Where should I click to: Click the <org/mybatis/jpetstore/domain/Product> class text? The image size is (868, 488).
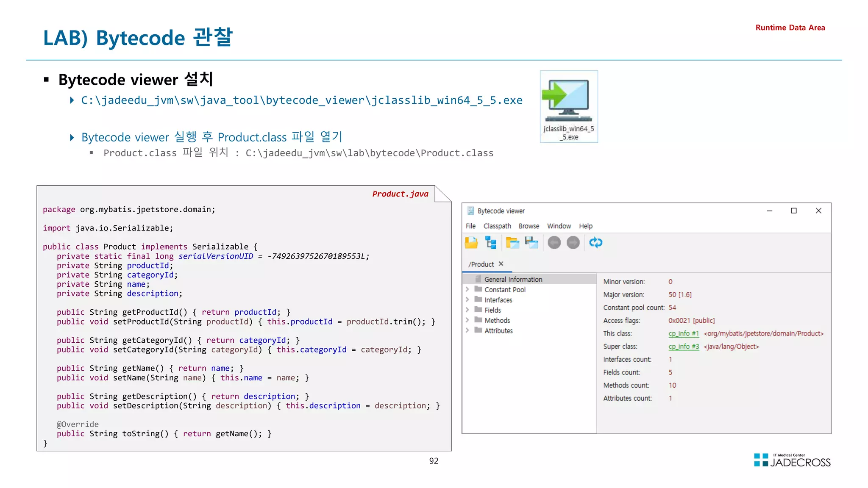(764, 334)
